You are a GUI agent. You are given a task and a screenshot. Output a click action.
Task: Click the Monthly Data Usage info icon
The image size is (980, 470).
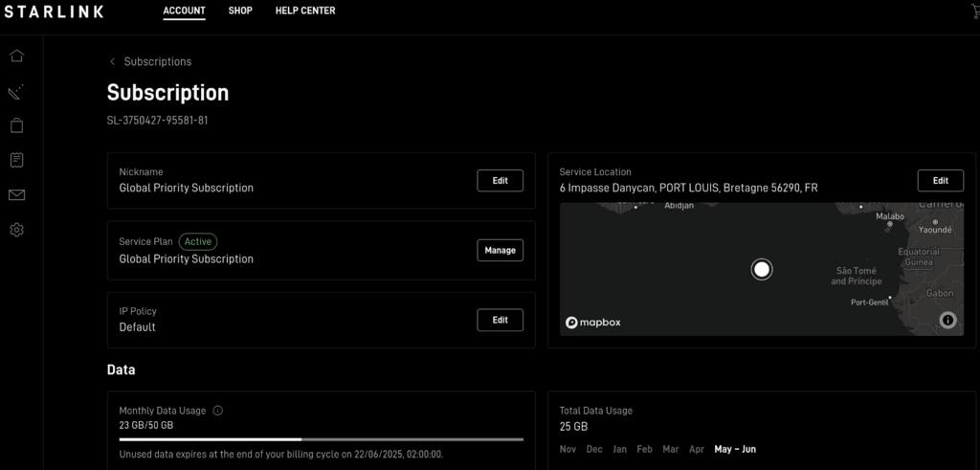point(217,411)
